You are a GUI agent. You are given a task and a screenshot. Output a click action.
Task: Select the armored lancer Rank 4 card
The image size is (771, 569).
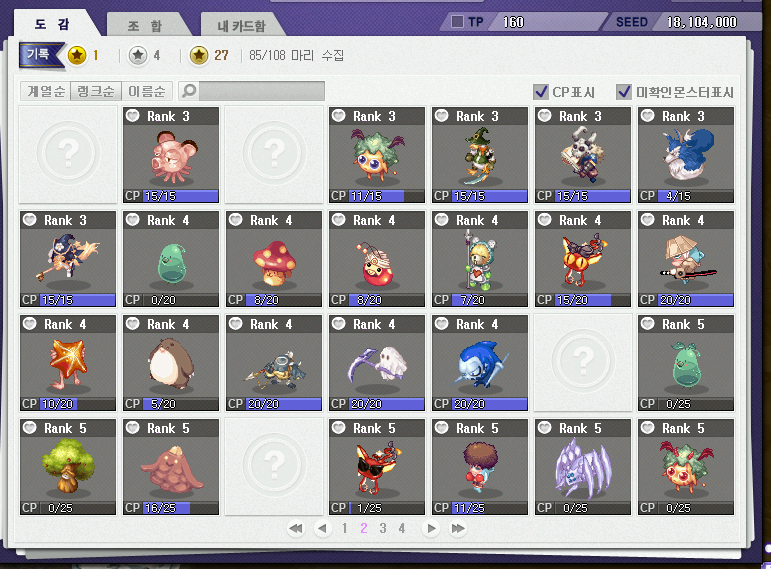274,363
